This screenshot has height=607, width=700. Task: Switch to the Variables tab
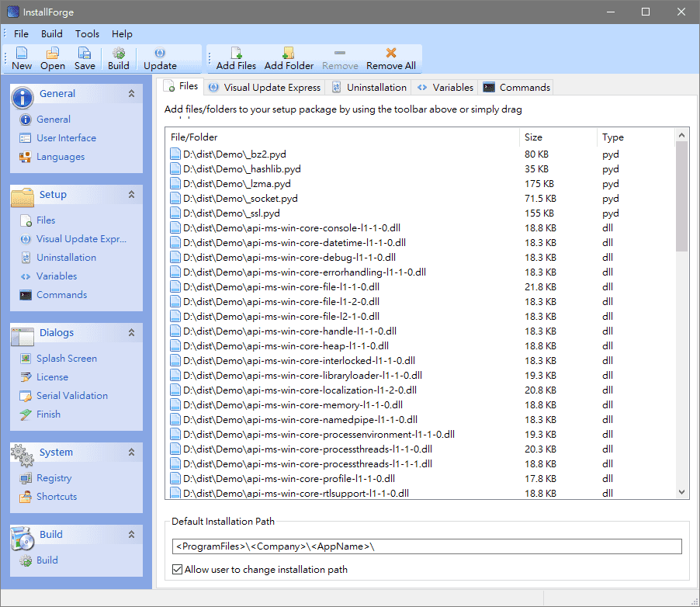point(445,88)
